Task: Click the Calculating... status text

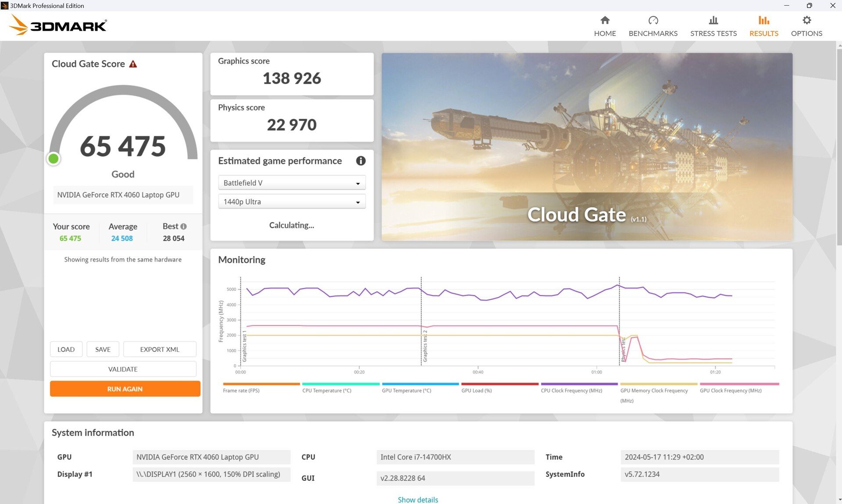Action: pyautogui.click(x=292, y=225)
